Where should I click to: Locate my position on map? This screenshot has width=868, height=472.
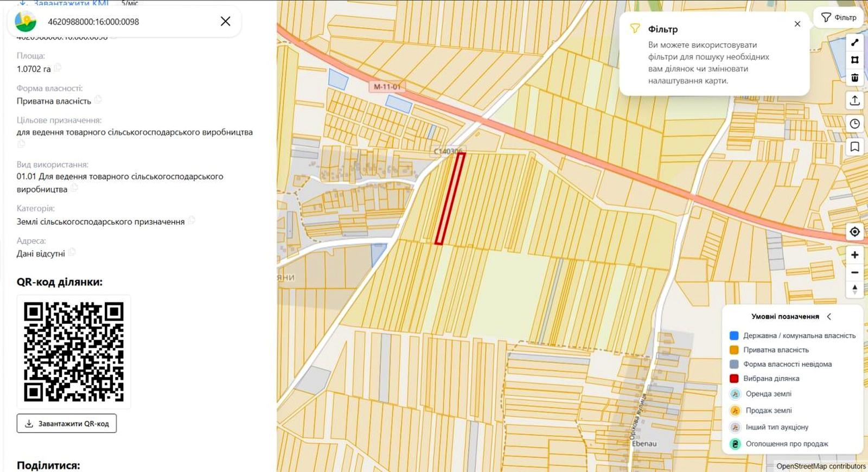coord(854,232)
